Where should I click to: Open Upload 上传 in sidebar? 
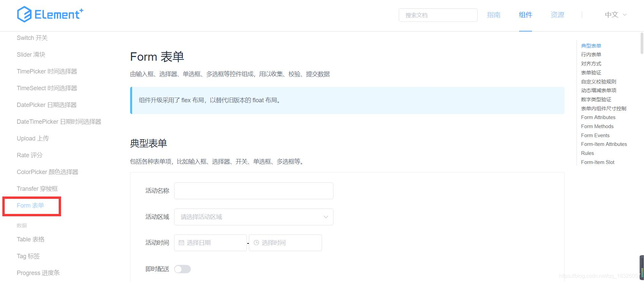tap(33, 138)
